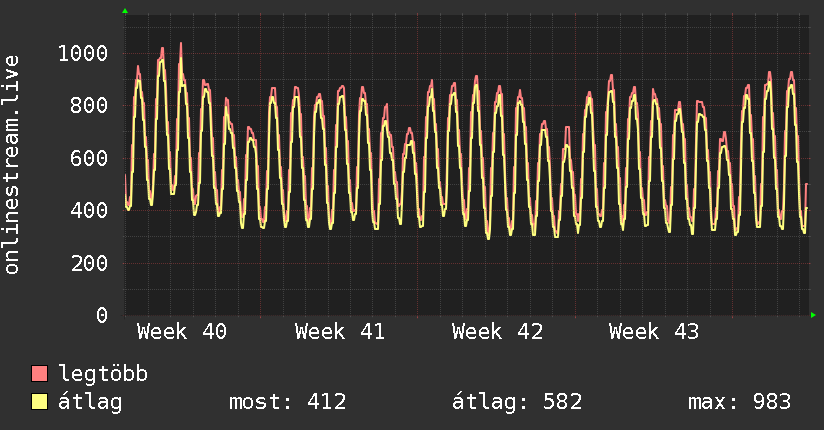Click the legtöbb legend label

click(x=103, y=374)
